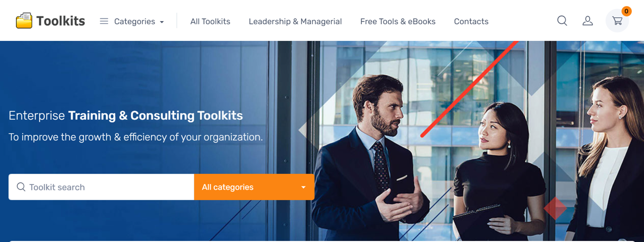Viewport: 644px width, 242px height.
Task: Click the Toolkits brand name text
Action: [x=61, y=21]
